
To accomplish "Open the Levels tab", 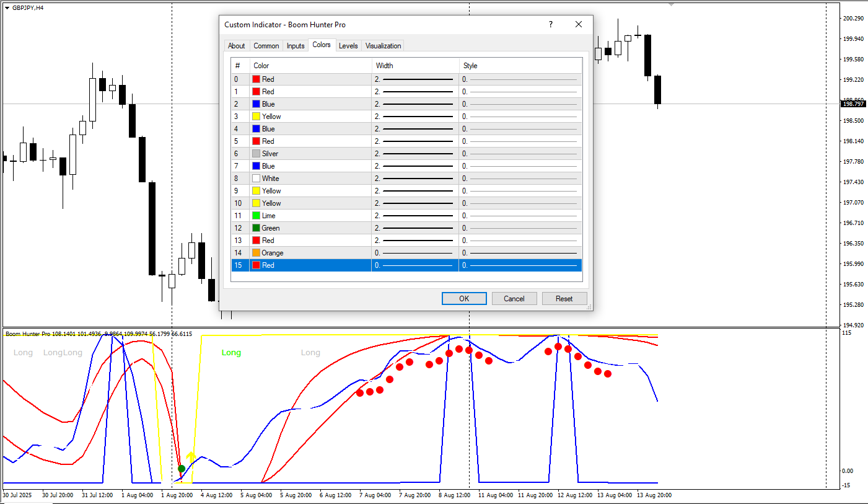I will 348,46.
